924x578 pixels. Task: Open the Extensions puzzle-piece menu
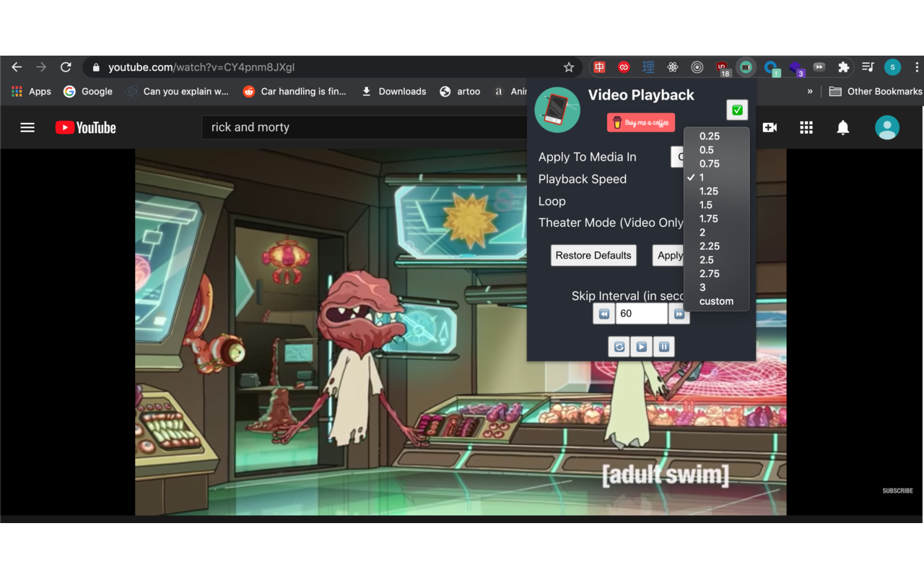tap(843, 67)
